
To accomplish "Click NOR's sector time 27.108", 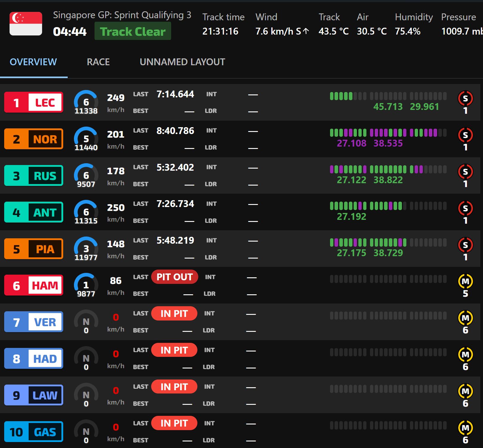I will tap(352, 143).
